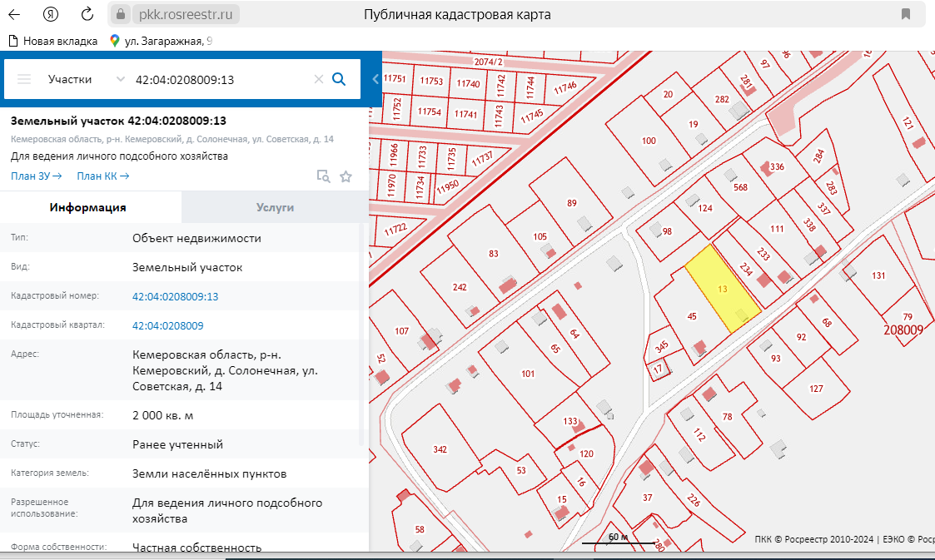The width and height of the screenshot is (935, 560).
Task: Click parcel 111 on the map
Action: [x=776, y=229]
